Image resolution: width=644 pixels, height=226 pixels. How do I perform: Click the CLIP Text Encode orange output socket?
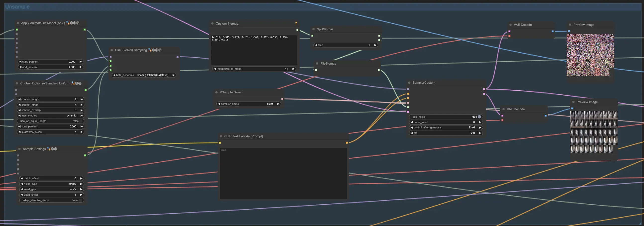coord(347,143)
